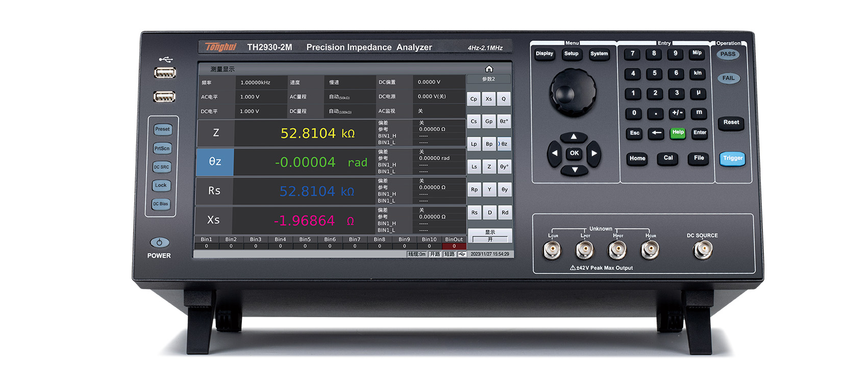Toggle the DC Bias key
Image resolution: width=868 pixels, height=388 pixels.
161,204
